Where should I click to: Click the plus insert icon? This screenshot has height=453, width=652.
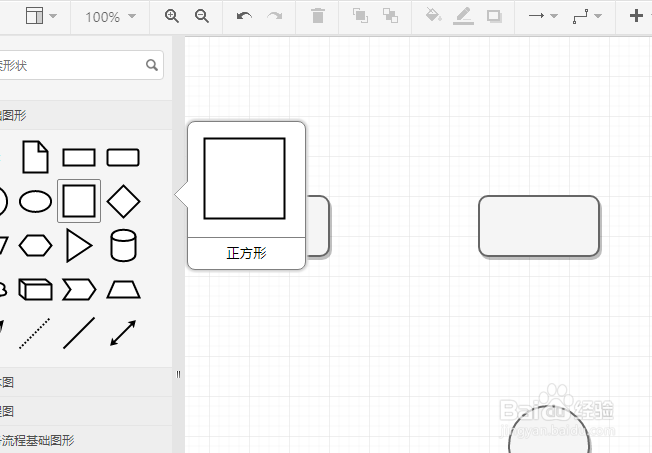pyautogui.click(x=636, y=16)
